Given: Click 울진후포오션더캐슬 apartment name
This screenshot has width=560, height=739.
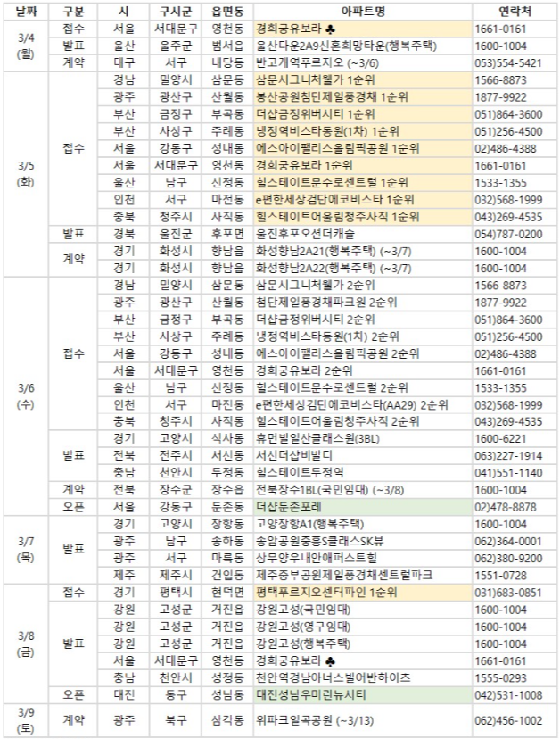Looking at the screenshot, I should (305, 234).
